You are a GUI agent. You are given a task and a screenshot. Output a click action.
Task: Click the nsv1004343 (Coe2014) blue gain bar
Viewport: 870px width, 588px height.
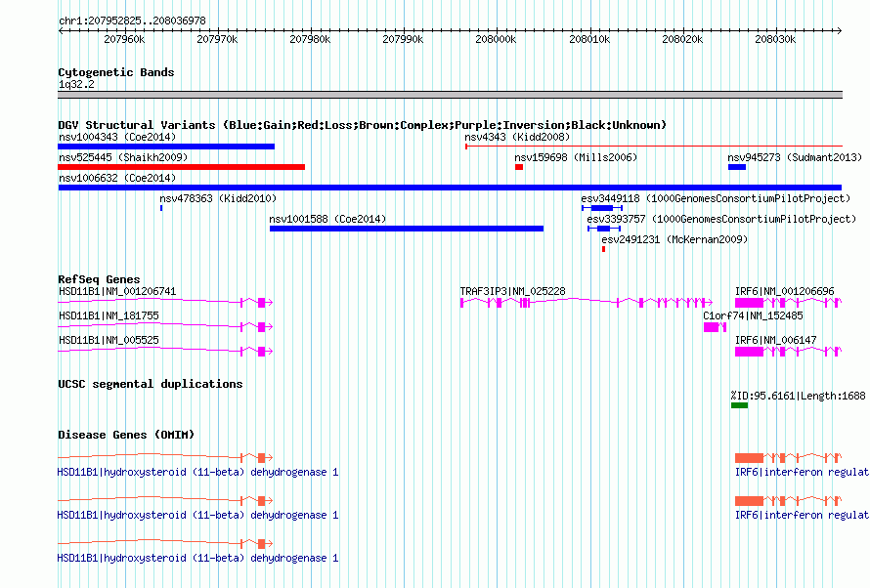[166, 147]
